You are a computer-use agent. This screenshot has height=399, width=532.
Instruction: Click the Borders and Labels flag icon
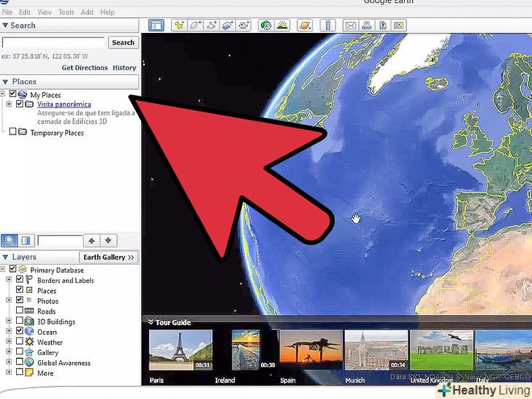(x=29, y=280)
